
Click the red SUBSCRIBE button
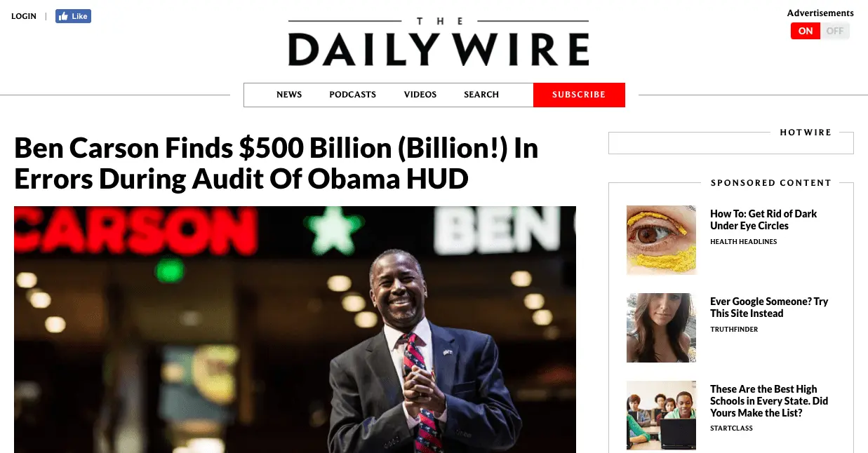click(x=579, y=95)
